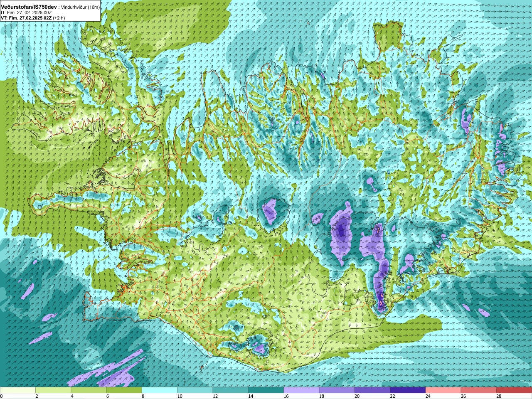Image resolution: width=532 pixels, height=399 pixels.
Task: Click the olive green 6–8 legend swatch
Action: [x=124, y=390]
